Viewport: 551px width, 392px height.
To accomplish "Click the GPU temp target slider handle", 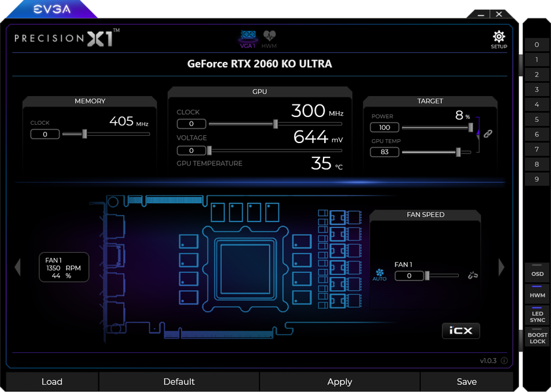I will click(458, 152).
